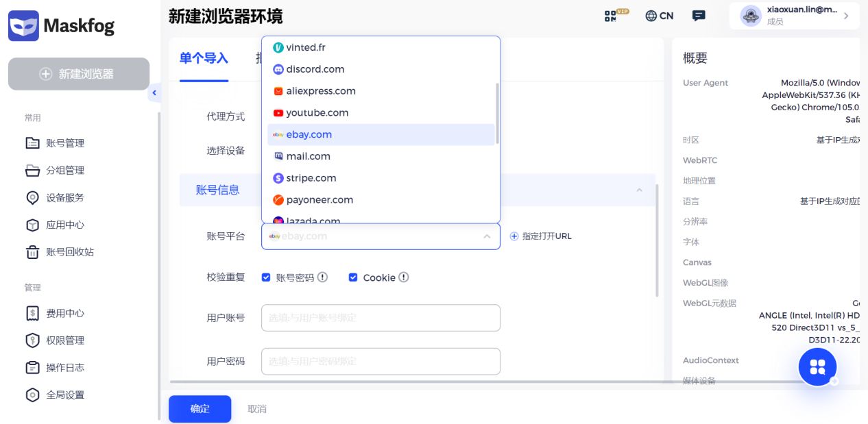Click the form panel vertical scrollbar

point(657,240)
